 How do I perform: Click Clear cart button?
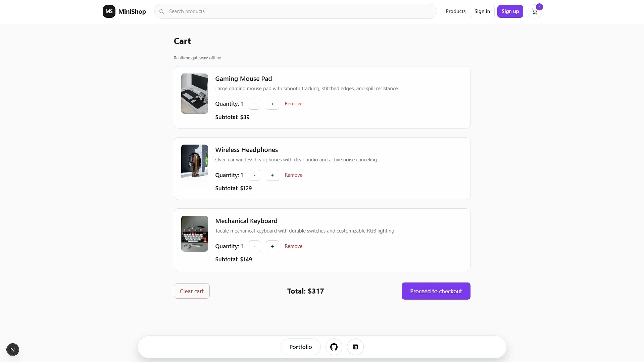(192, 291)
